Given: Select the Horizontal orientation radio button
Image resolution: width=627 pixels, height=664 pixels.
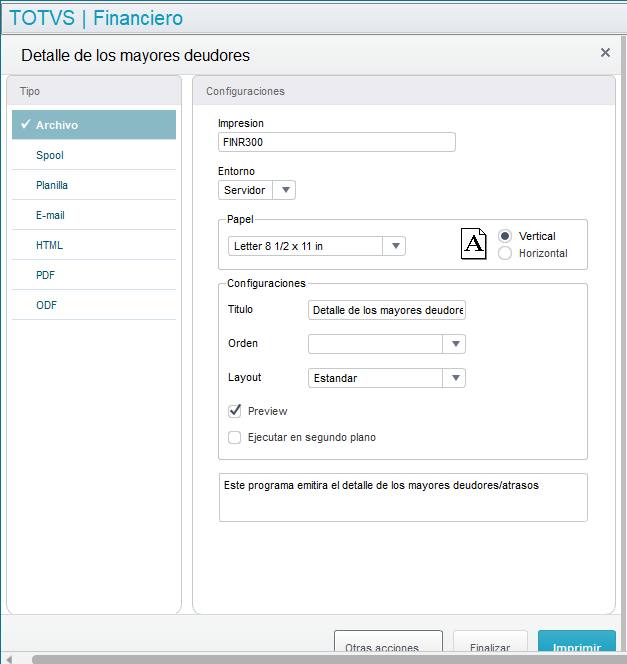Looking at the screenshot, I should [x=505, y=253].
